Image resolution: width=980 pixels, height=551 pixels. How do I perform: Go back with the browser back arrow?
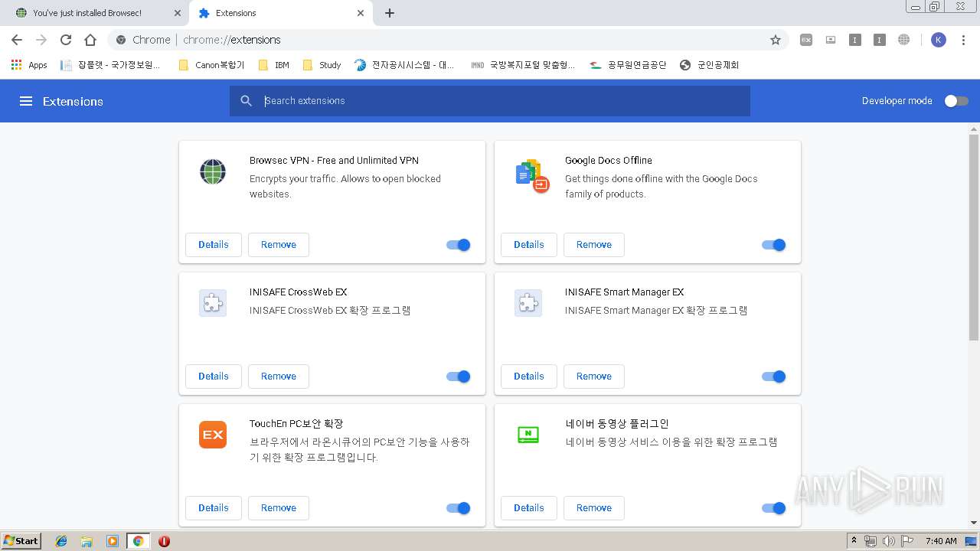pyautogui.click(x=17, y=40)
